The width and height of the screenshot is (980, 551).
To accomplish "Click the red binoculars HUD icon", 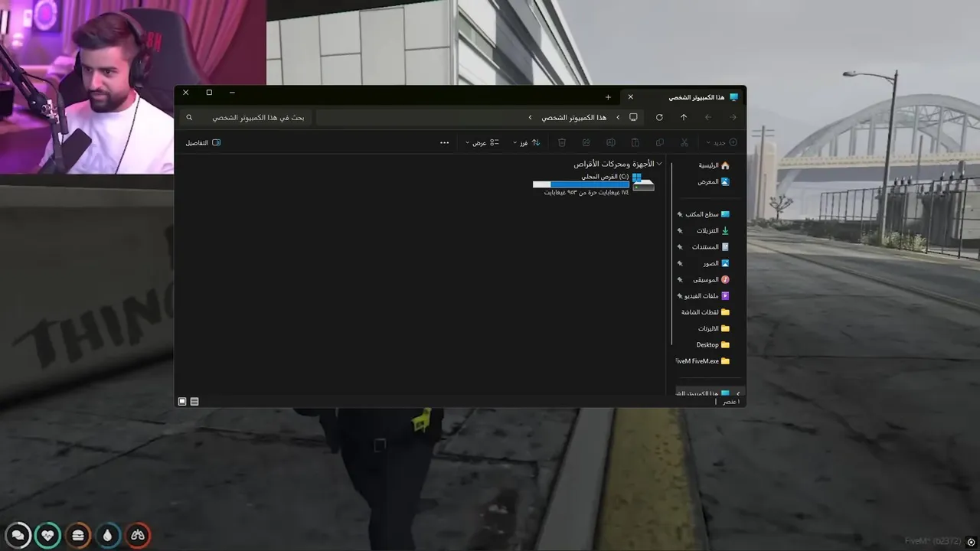I will 138,536.
